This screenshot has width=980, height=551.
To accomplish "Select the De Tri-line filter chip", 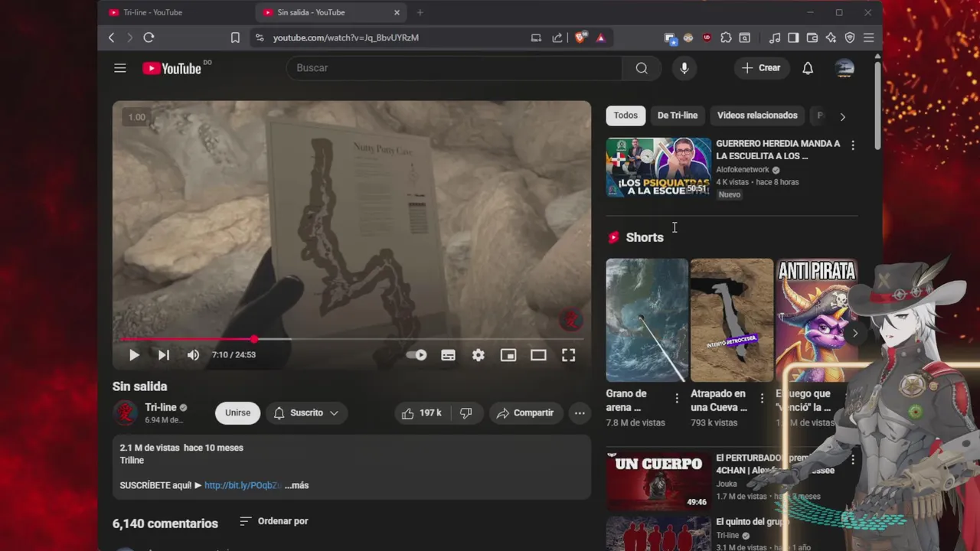I will (x=678, y=116).
